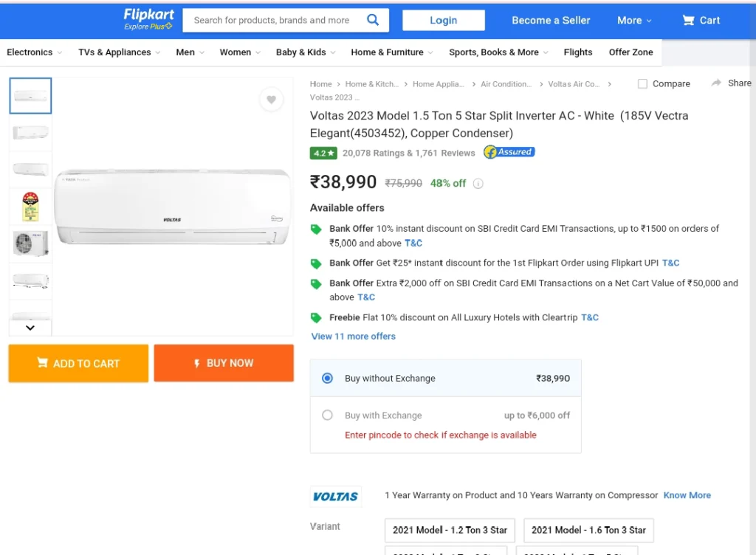
Task: Open the Flights menu item
Action: [x=577, y=52]
